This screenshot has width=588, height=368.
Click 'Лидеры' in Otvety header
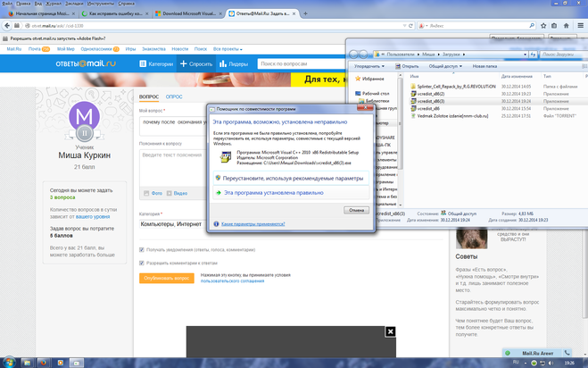point(234,63)
